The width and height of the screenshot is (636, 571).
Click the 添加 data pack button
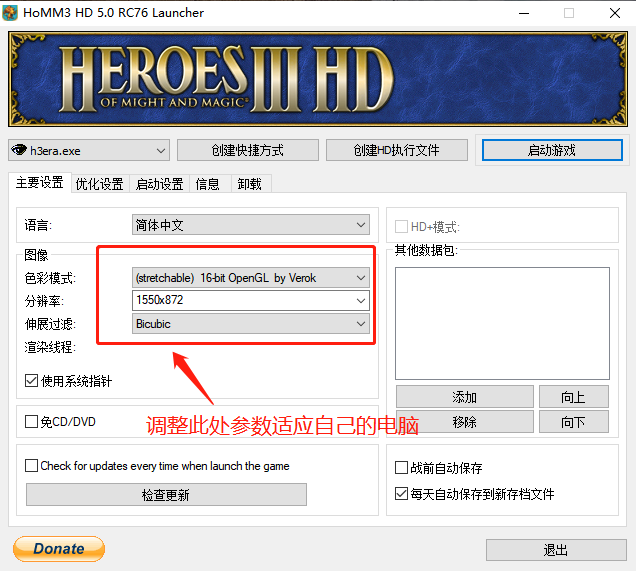pyautogui.click(x=464, y=397)
